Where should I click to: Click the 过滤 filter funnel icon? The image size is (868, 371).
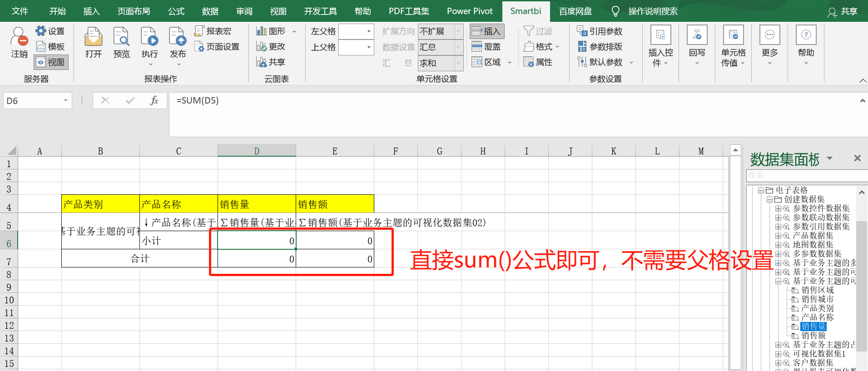click(528, 31)
